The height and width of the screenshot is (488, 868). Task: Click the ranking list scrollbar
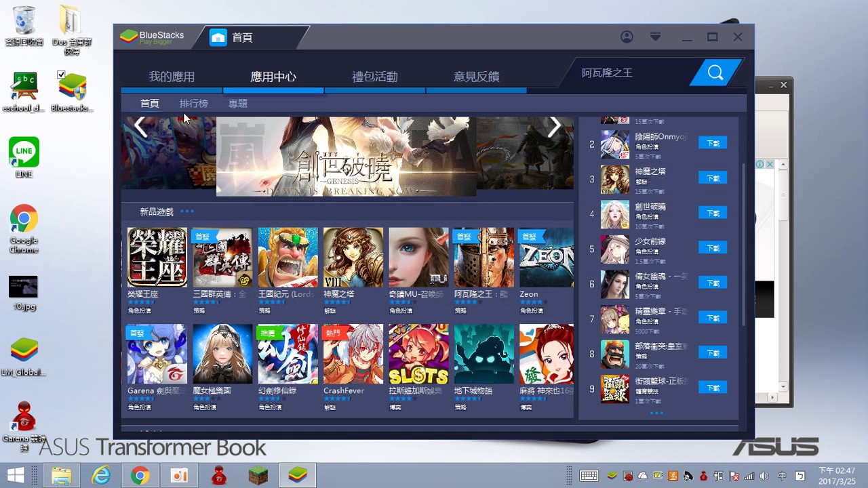point(743,244)
